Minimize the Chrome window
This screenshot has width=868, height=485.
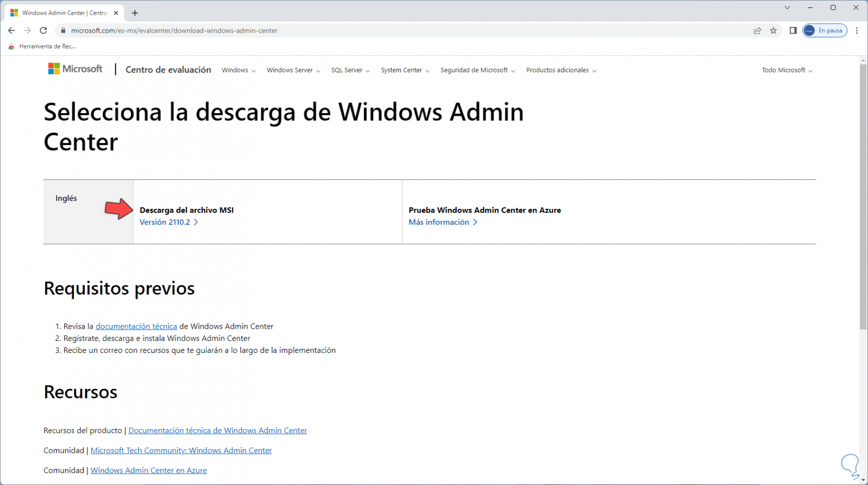coord(810,7)
